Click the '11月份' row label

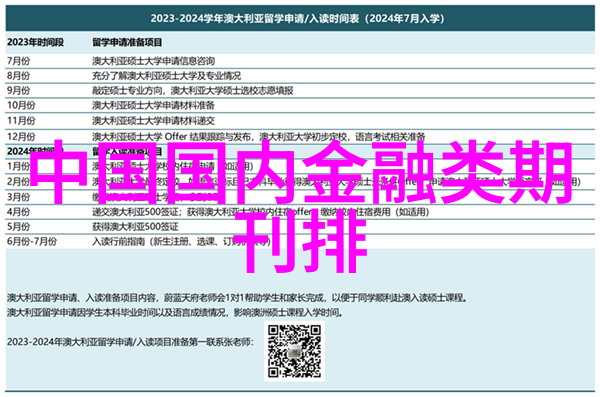click(21, 121)
